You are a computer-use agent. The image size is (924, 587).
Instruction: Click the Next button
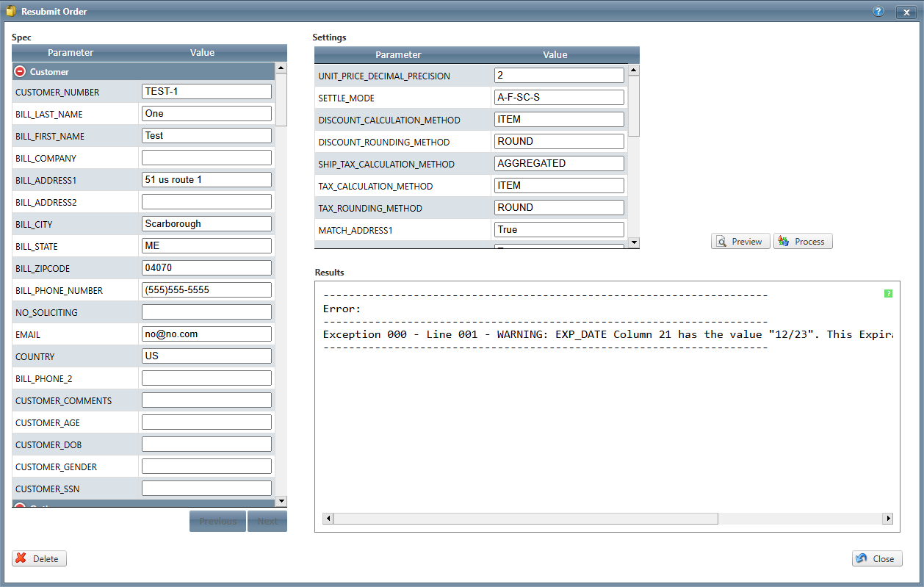pyautogui.click(x=267, y=521)
